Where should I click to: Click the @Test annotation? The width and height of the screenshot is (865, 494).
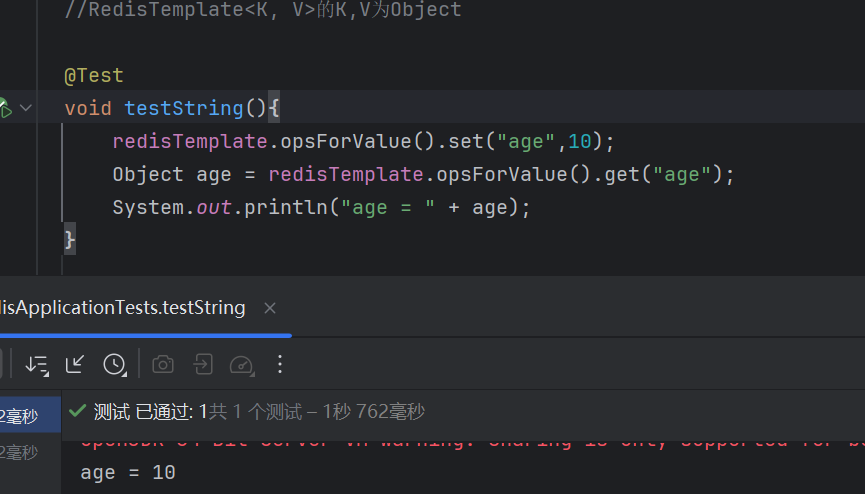[94, 76]
